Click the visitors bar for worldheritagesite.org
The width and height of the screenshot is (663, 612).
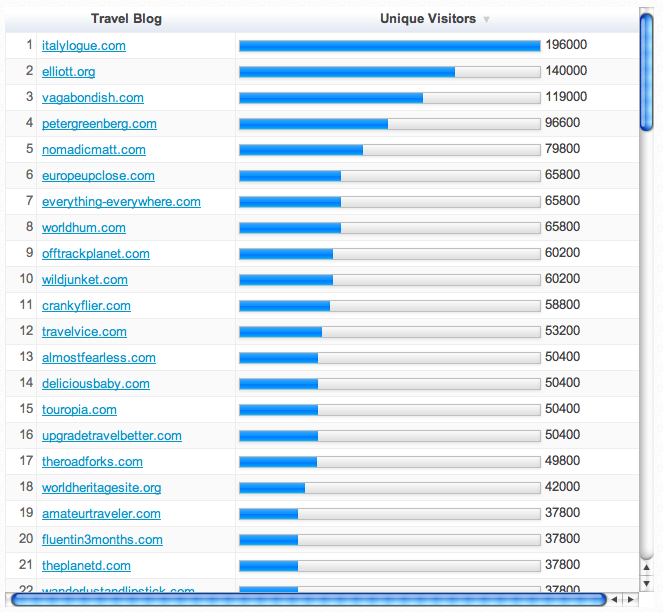click(390, 488)
